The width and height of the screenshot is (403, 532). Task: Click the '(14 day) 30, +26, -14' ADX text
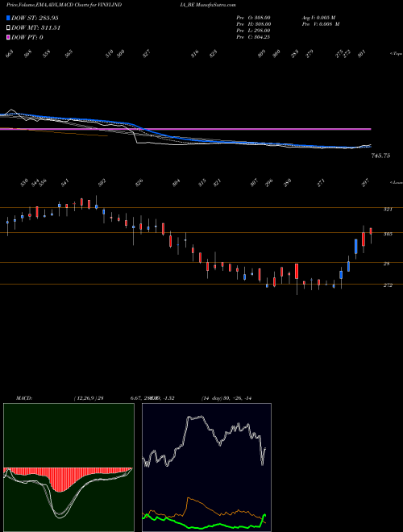[x=226, y=398]
